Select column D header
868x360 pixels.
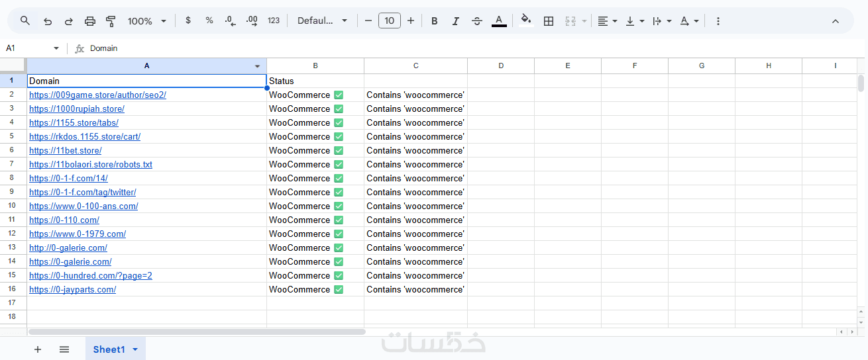pos(501,66)
